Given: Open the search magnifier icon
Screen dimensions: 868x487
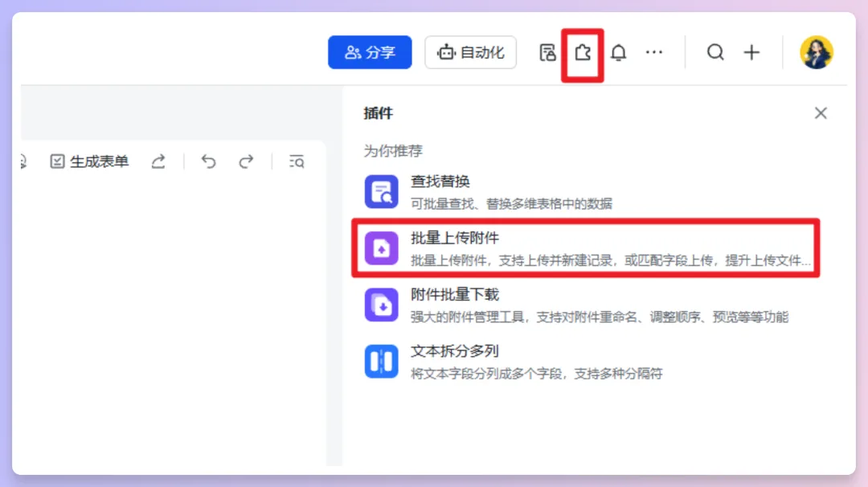Looking at the screenshot, I should tap(715, 51).
